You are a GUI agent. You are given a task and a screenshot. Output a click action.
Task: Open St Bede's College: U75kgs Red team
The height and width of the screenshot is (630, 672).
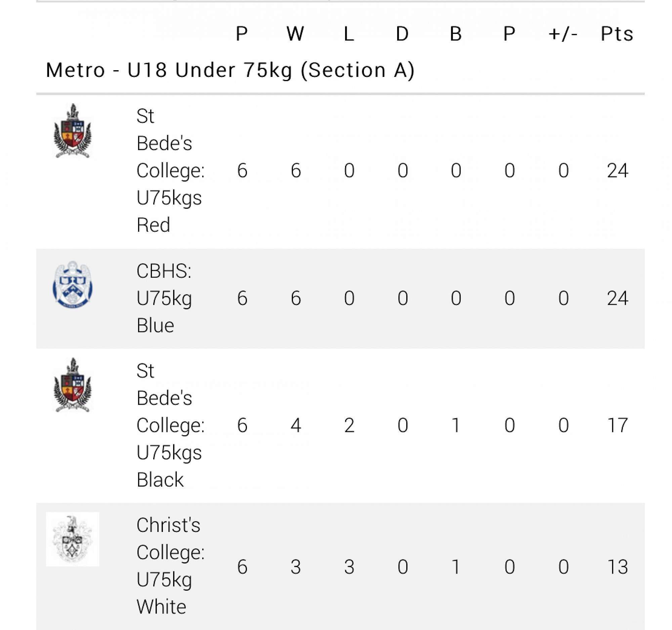[x=170, y=170]
